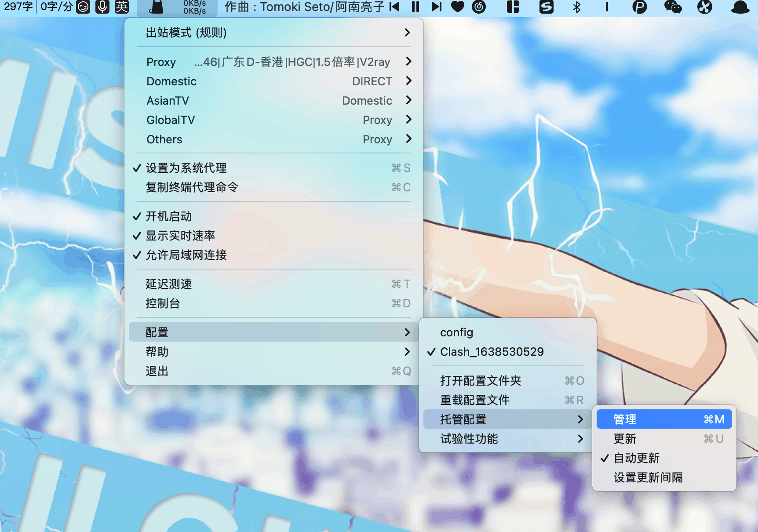Open NetEase Music swirl icon
The width and height of the screenshot is (758, 532).
tap(479, 7)
